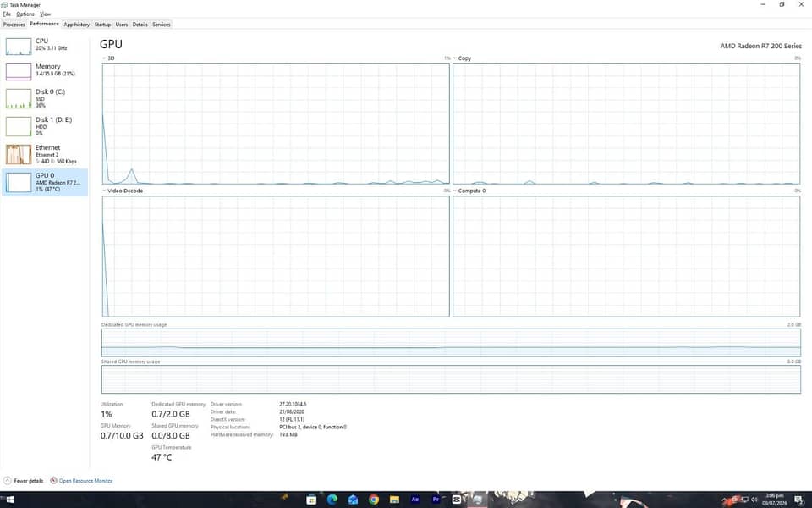The image size is (812, 508).
Task: Click the DirectX version 12 (FL 11.1)
Action: pos(292,419)
